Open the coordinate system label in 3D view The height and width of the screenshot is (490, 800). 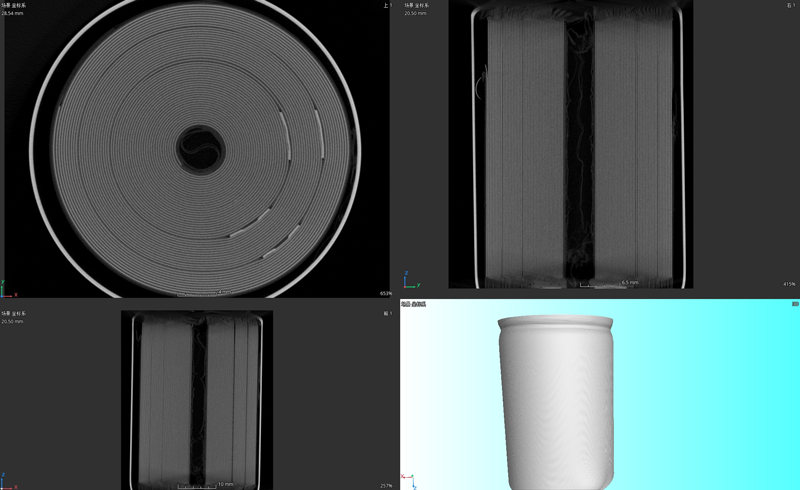(413, 303)
